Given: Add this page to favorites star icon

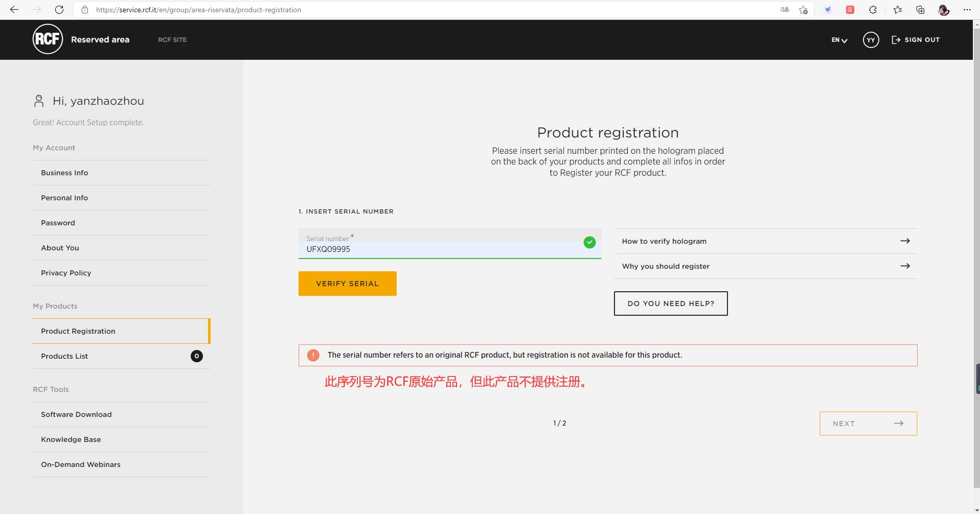Looking at the screenshot, I should [804, 10].
